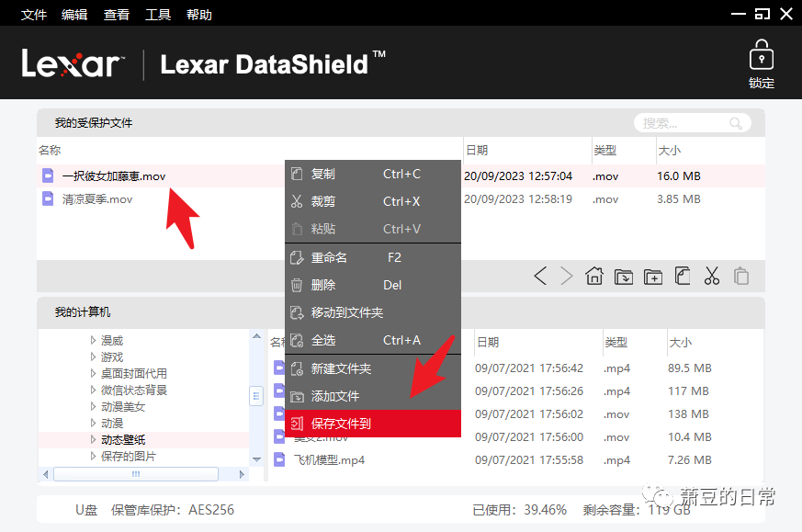Click tree horizontal scrollbar thumb
Screen dimensions: 802x532
pos(136,474)
